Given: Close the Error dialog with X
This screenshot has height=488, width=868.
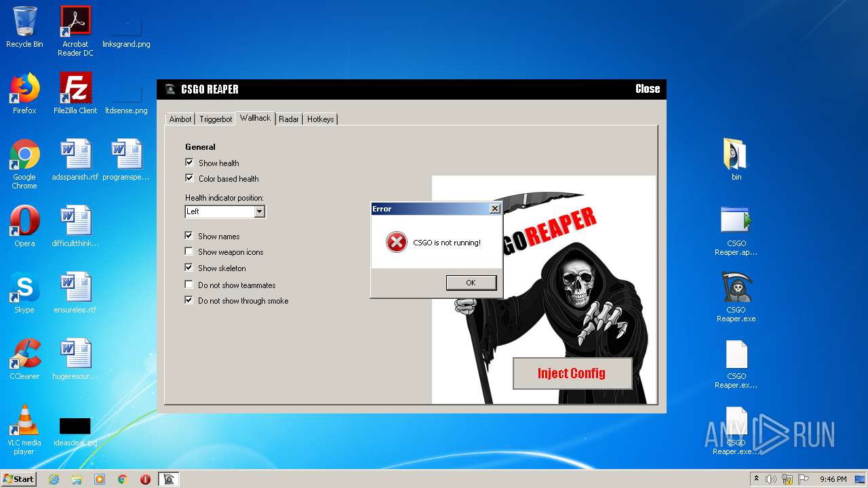Looking at the screenshot, I should point(495,209).
